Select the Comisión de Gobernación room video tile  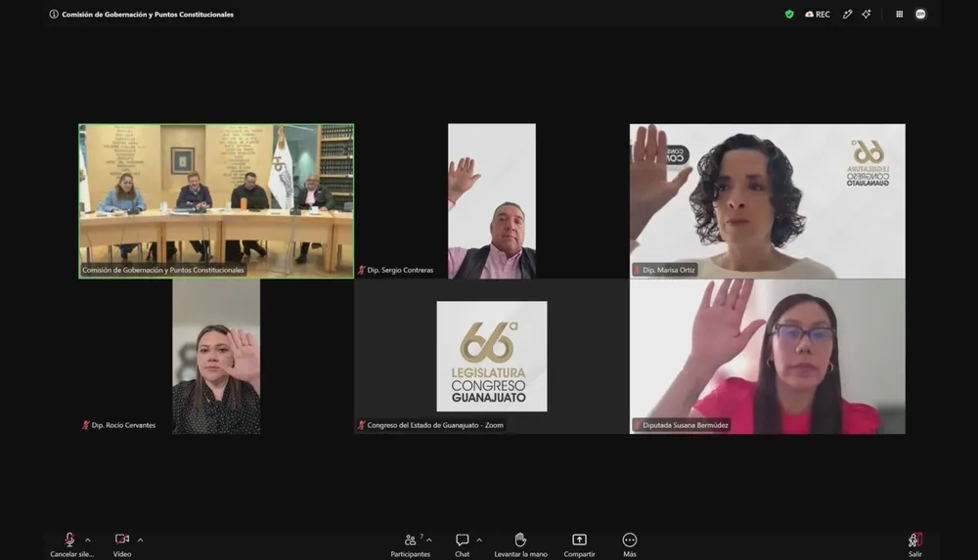(216, 200)
